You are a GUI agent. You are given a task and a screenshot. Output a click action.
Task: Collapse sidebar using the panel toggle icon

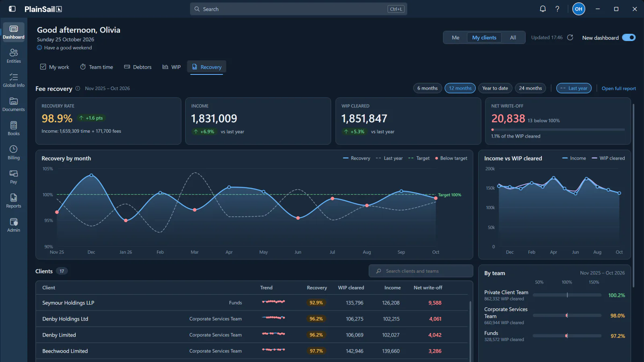(12, 9)
